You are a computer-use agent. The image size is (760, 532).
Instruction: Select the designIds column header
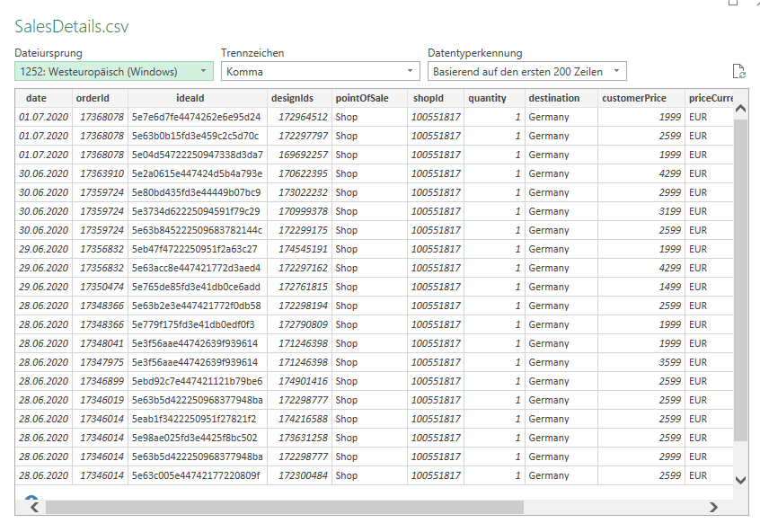click(292, 98)
